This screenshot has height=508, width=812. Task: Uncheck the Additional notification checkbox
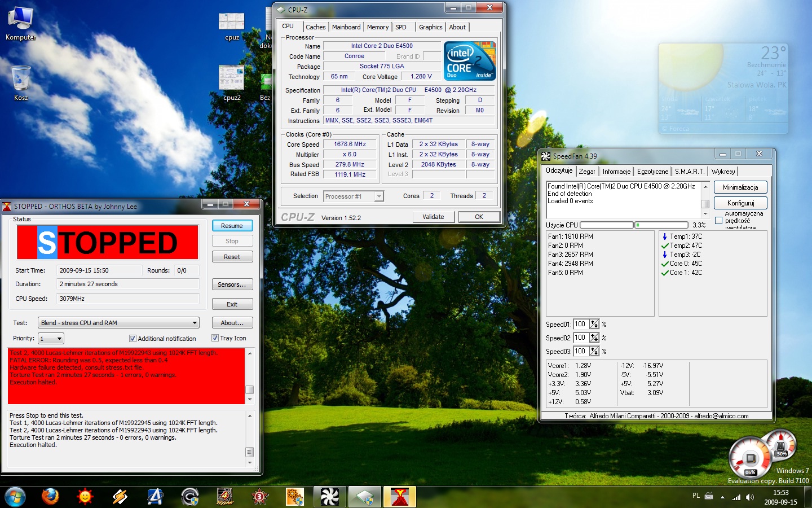133,339
